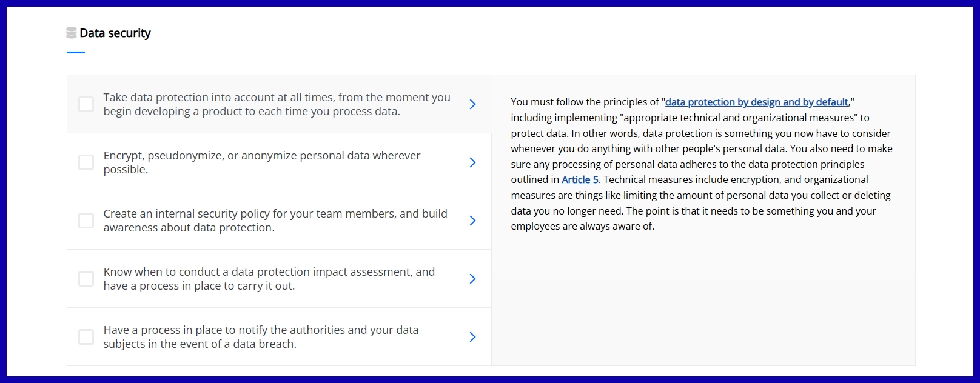Tick the 'Encrypt, pseudonymize, or anonymize' checkbox
The height and width of the screenshot is (383, 980).
click(x=86, y=162)
